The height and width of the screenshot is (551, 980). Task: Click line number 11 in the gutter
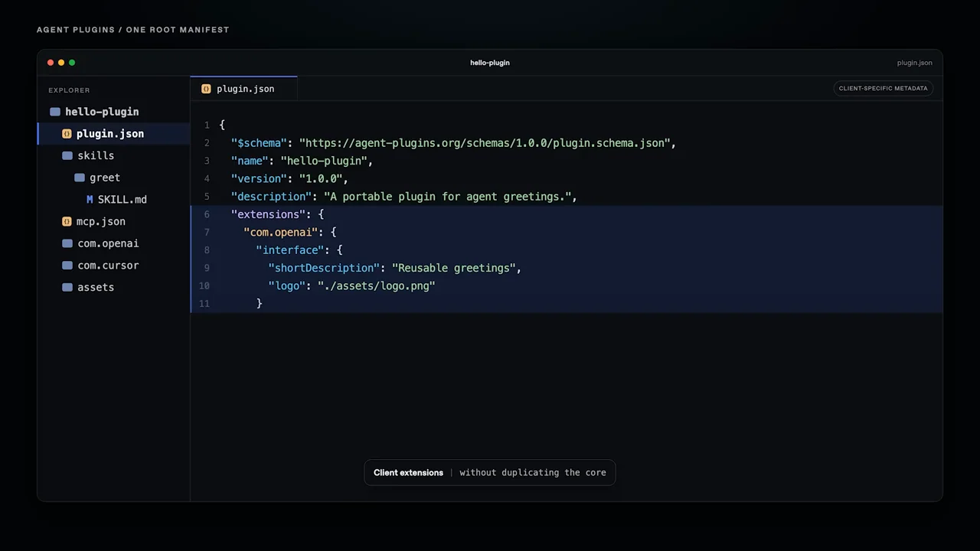tap(204, 304)
